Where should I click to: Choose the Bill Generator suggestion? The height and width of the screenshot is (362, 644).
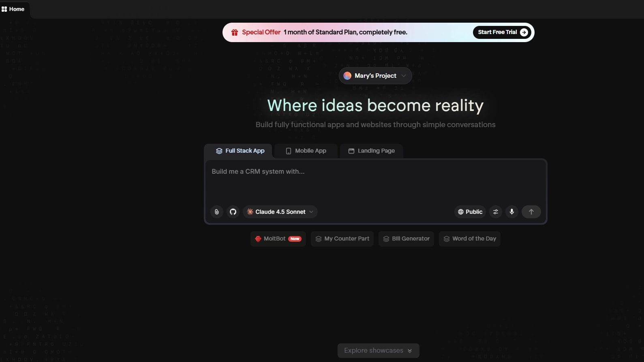(x=407, y=239)
